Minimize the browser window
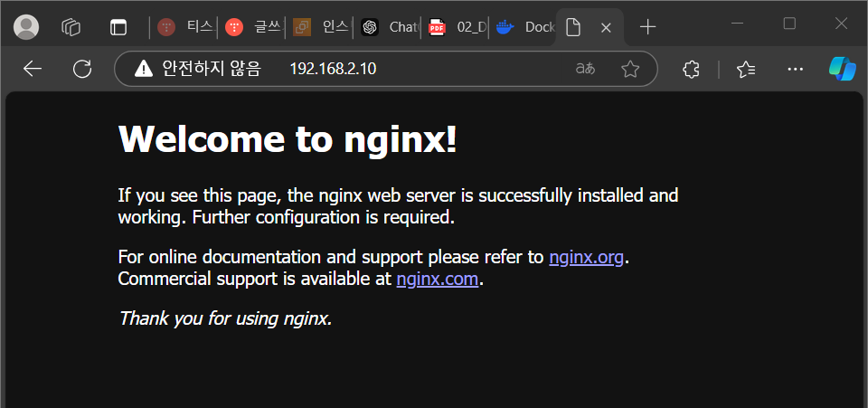This screenshot has width=868, height=408. [738, 24]
